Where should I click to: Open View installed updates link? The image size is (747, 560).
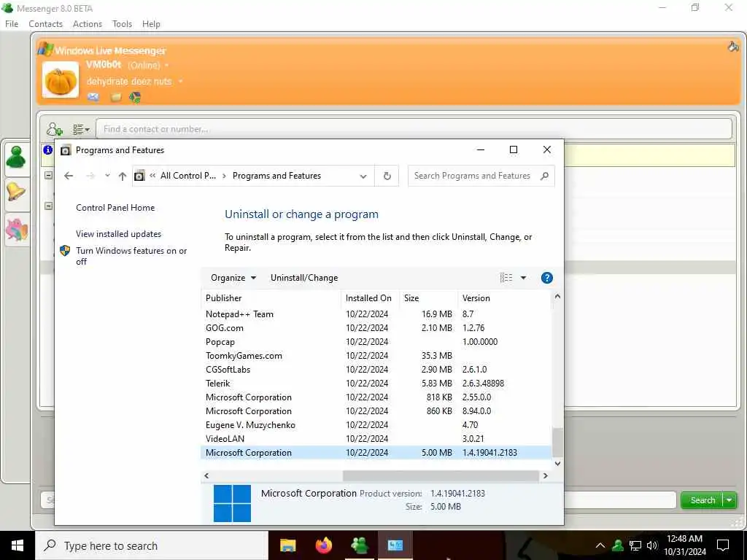(x=119, y=234)
